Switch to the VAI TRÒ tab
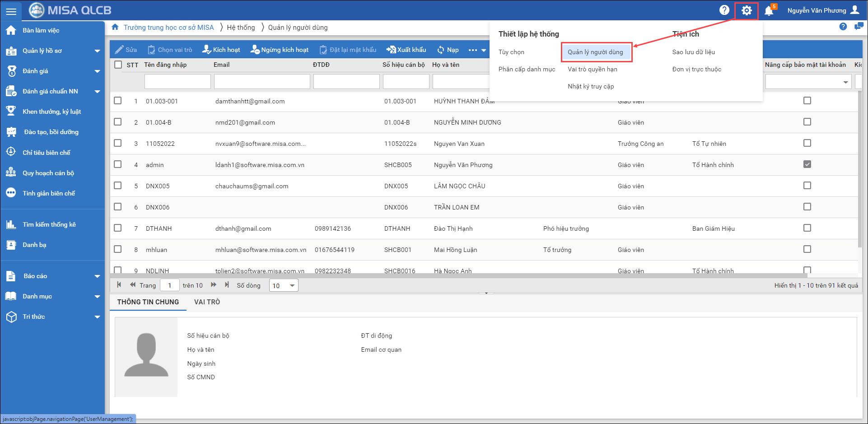 pyautogui.click(x=207, y=302)
